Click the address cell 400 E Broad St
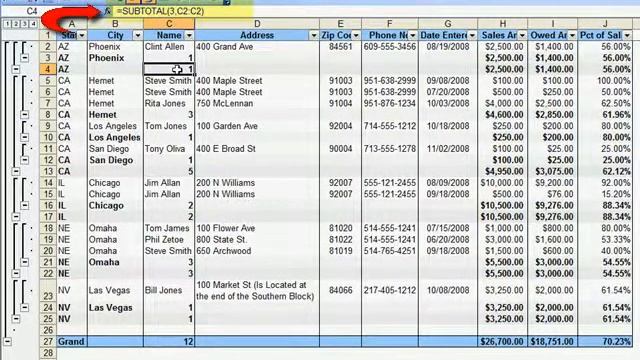Screen dimensions: 640x360 click(257, 149)
